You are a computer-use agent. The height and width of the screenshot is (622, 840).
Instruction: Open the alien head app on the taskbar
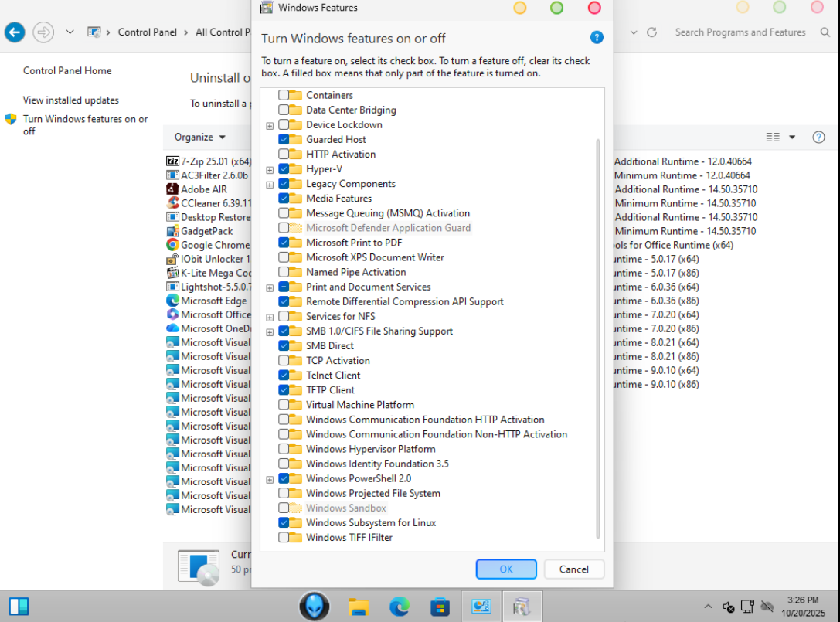[x=315, y=607]
